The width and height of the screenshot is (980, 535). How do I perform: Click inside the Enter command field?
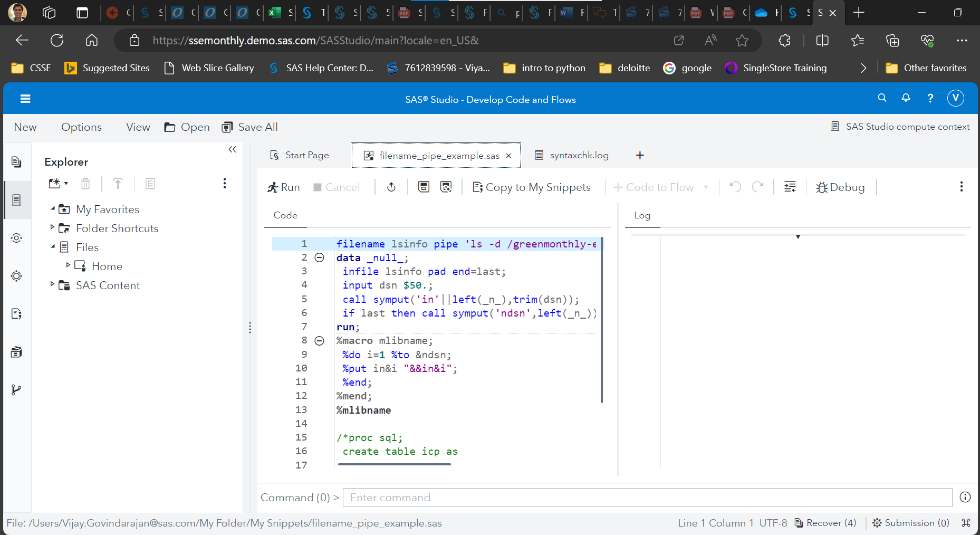coord(580,497)
